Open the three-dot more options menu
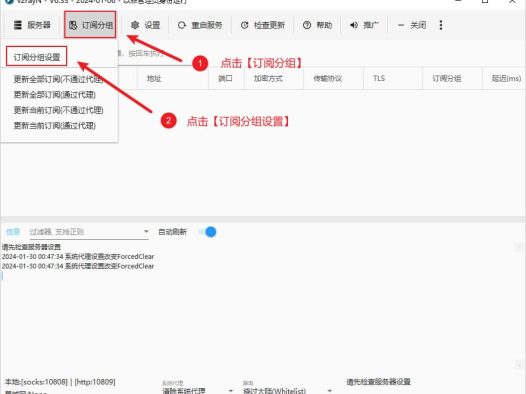Image resolution: width=526 pixels, height=394 pixels. (441, 25)
